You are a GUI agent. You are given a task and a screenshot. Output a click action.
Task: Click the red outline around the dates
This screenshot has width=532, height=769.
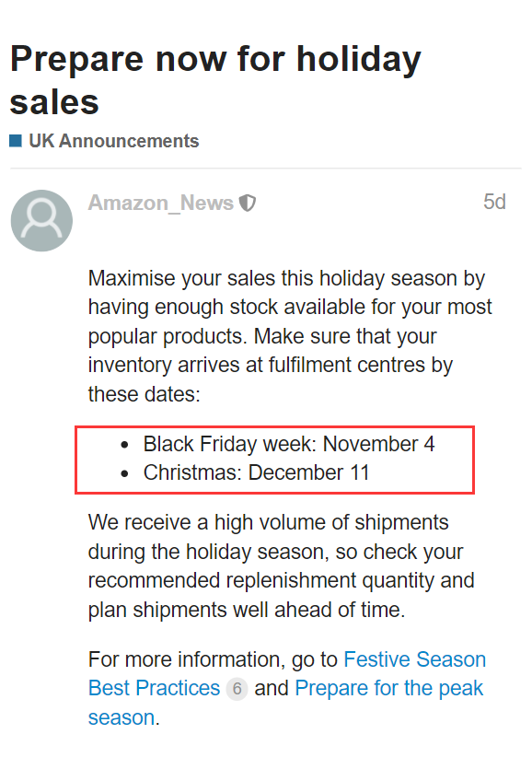(274, 427)
